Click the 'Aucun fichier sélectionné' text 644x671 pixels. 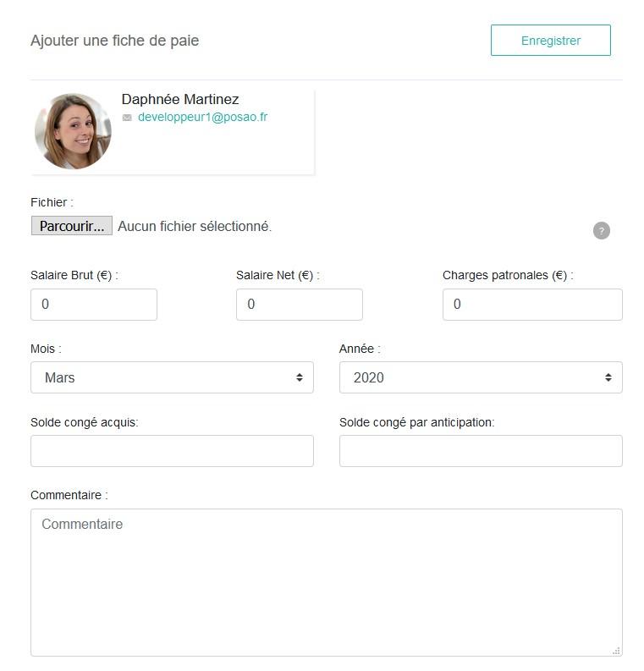(x=195, y=226)
